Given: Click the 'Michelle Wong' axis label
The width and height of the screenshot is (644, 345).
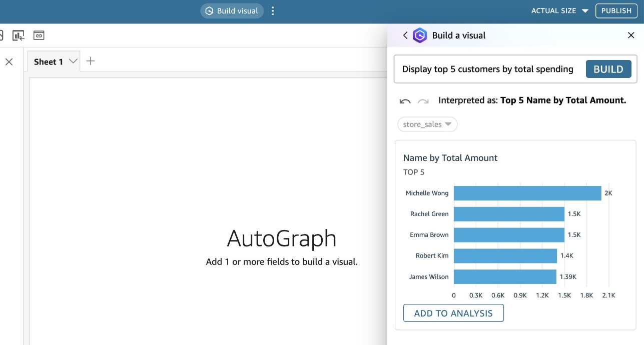Looking at the screenshot, I should tap(427, 193).
